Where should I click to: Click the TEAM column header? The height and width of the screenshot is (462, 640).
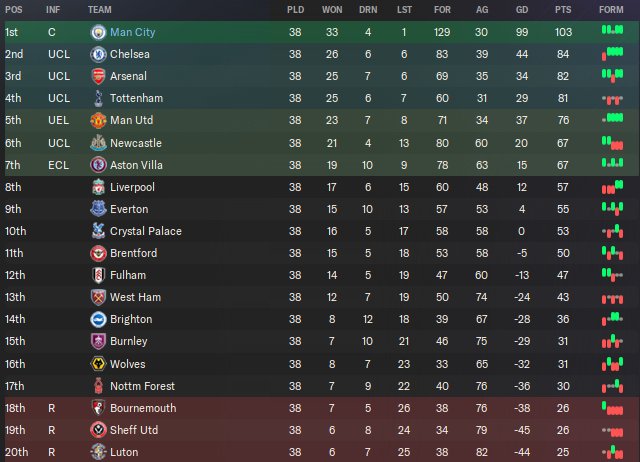[x=100, y=9]
